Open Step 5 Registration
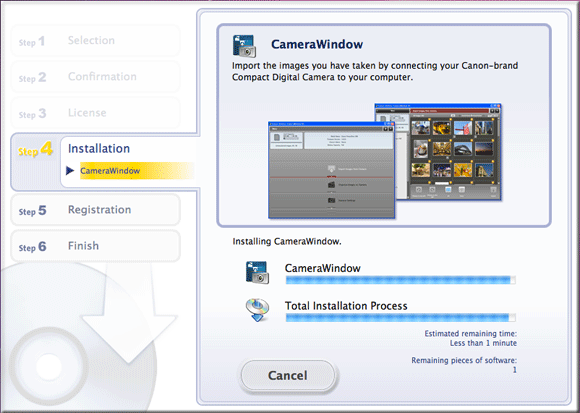 point(95,210)
